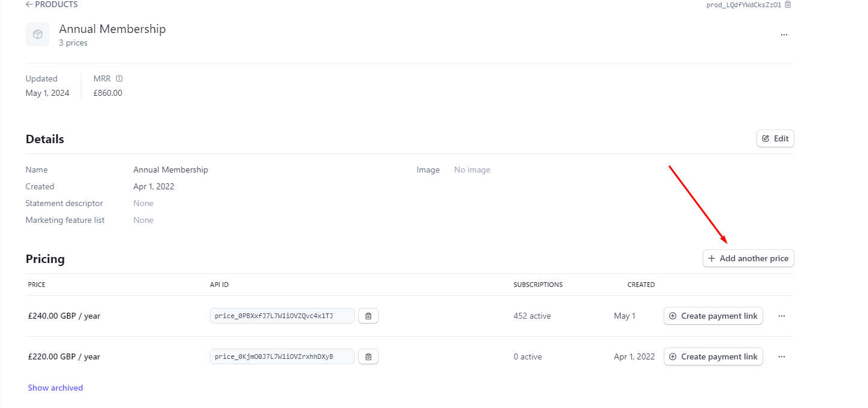Open the product's more options menu
Screen dimensions: 868x408
point(784,35)
